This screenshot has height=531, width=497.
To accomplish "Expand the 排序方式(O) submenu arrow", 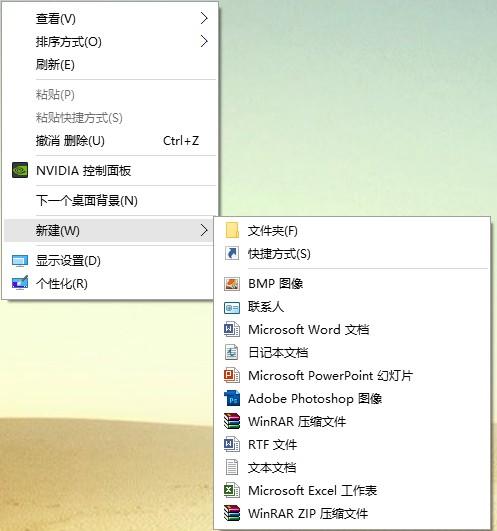I will point(204,41).
